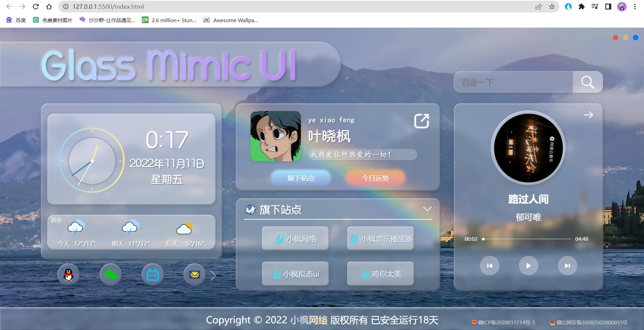This screenshot has width=644, height=330.
Task: Click today's rain weather icon
Action: coord(76,227)
